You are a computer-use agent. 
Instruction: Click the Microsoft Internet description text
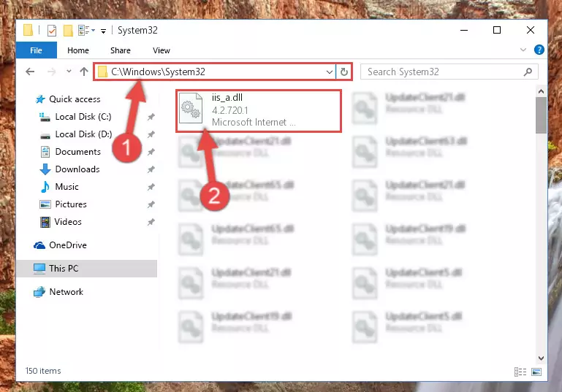point(254,123)
